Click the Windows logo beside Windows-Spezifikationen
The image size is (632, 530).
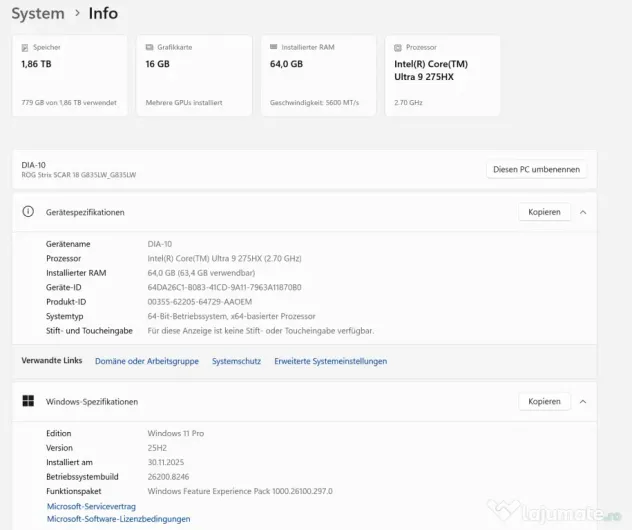click(28, 401)
